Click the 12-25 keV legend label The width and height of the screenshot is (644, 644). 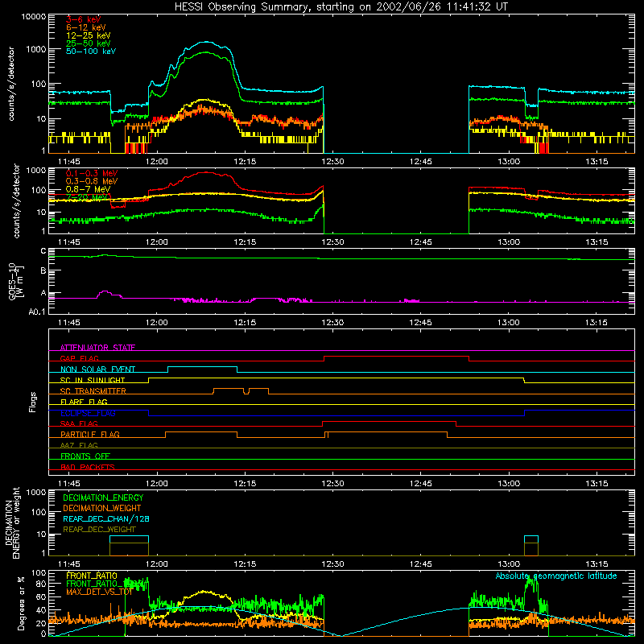[x=88, y=35]
